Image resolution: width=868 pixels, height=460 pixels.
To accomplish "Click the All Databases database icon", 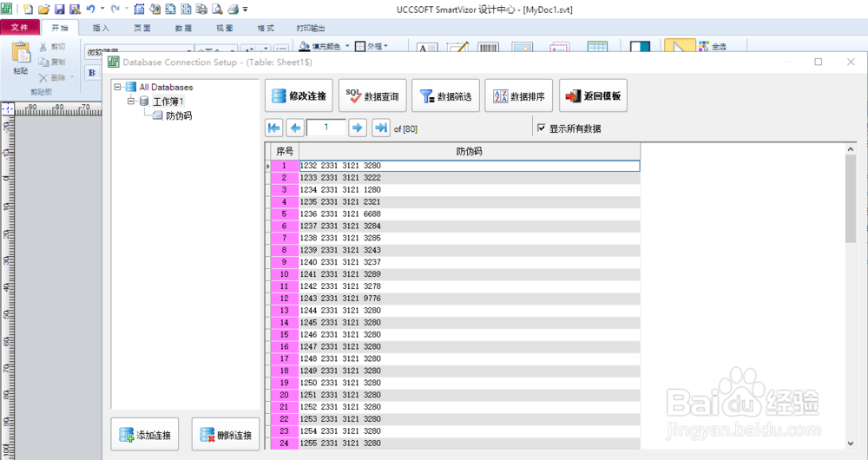I will tap(131, 87).
